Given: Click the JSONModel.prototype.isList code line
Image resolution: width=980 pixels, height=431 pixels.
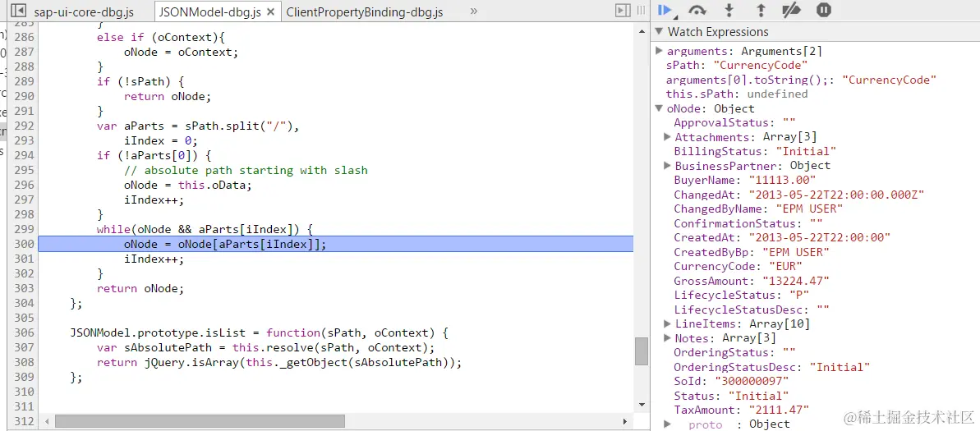Looking at the screenshot, I should click(260, 332).
